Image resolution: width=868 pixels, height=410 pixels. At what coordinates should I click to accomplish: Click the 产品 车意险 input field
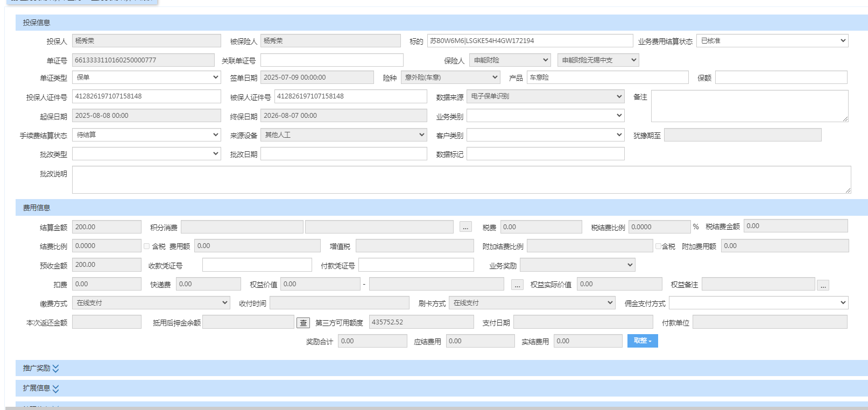tap(608, 77)
